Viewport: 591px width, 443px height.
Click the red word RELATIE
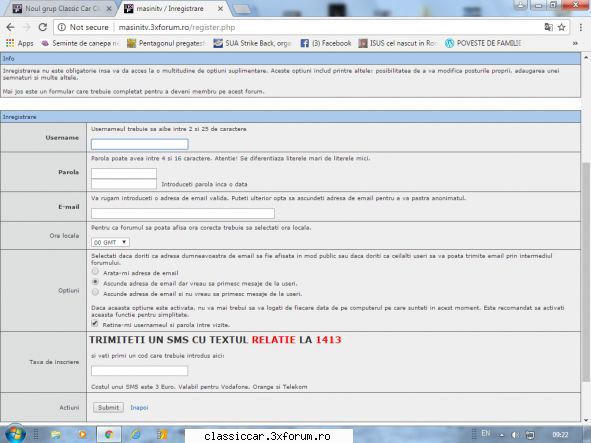pos(273,340)
